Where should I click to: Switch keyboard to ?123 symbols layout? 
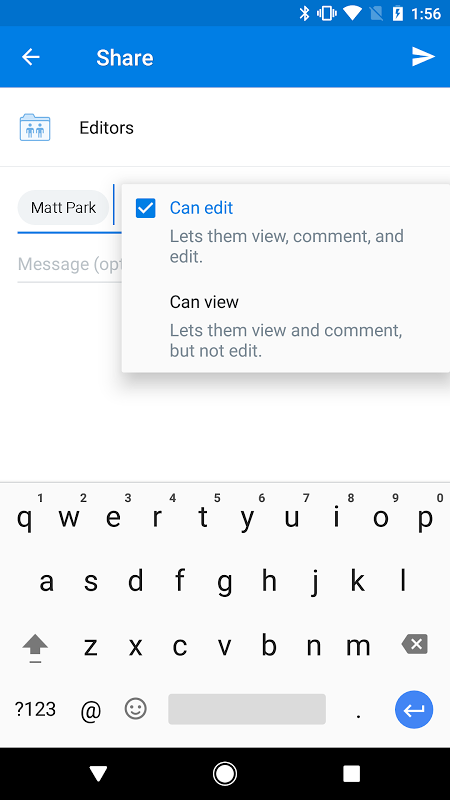pos(35,709)
